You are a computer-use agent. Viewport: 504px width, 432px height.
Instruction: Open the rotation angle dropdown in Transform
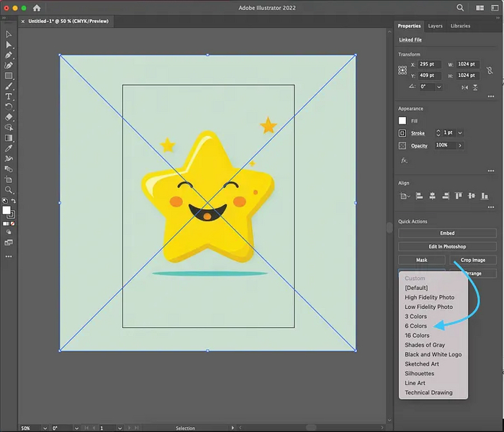[x=440, y=86]
